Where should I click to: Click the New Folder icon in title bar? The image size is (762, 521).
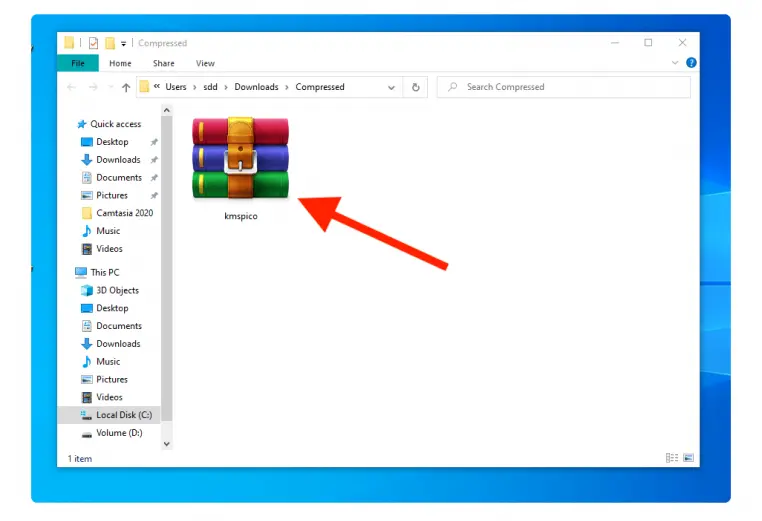point(109,43)
